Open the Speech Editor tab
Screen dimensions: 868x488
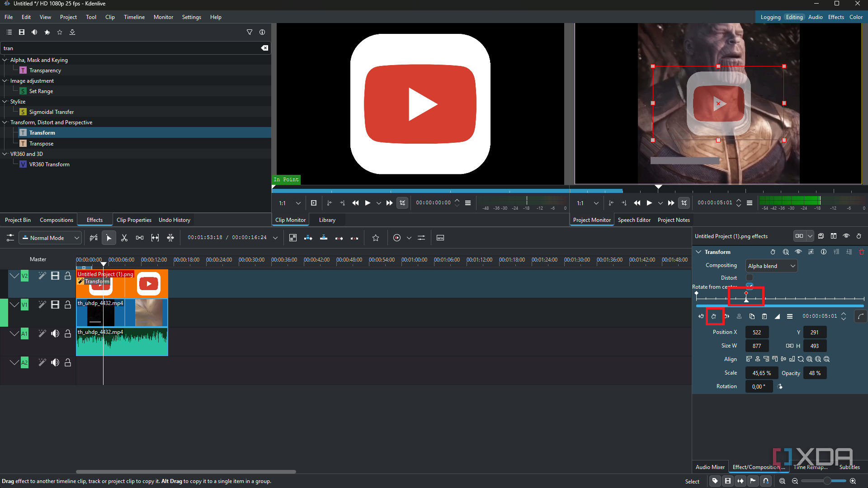click(x=634, y=220)
